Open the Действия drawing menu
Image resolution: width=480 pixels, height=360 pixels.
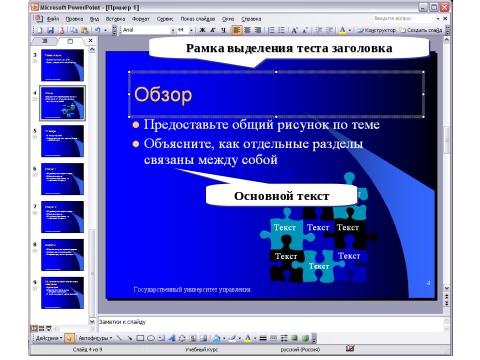click(x=49, y=338)
